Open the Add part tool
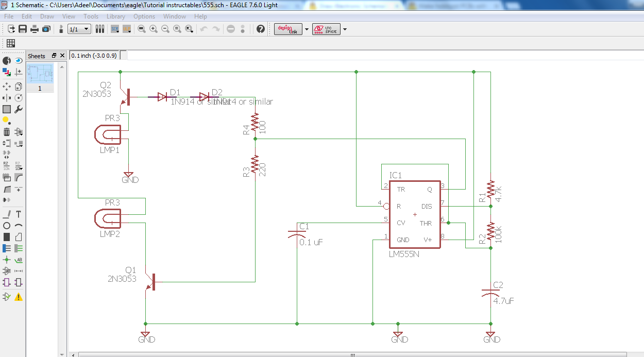Image resolution: width=644 pixels, height=357 pixels. tap(18, 131)
